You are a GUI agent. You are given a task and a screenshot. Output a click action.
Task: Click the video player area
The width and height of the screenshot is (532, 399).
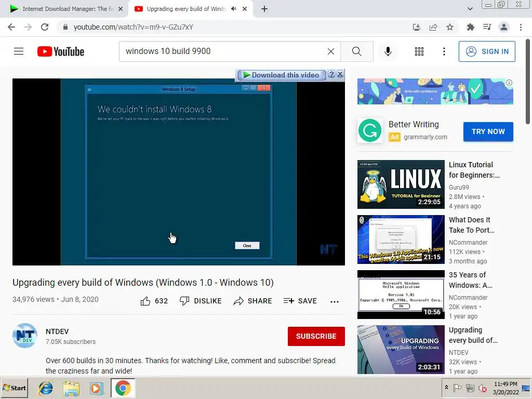pos(179,172)
